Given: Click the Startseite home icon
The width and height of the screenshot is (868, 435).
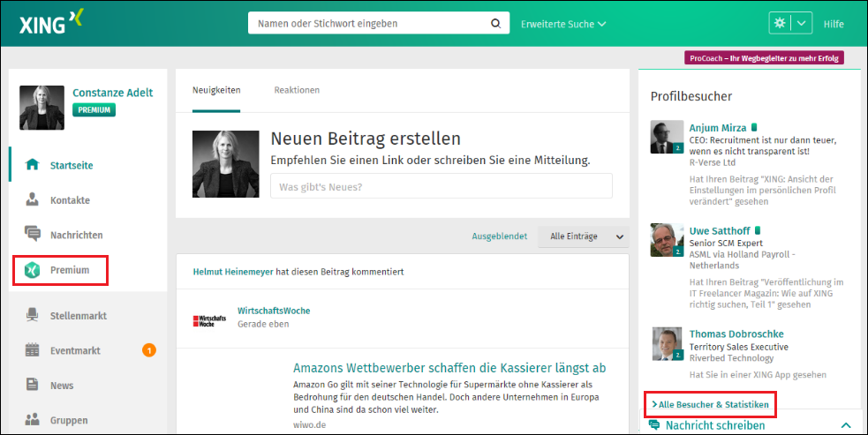Looking at the screenshot, I should [x=32, y=164].
